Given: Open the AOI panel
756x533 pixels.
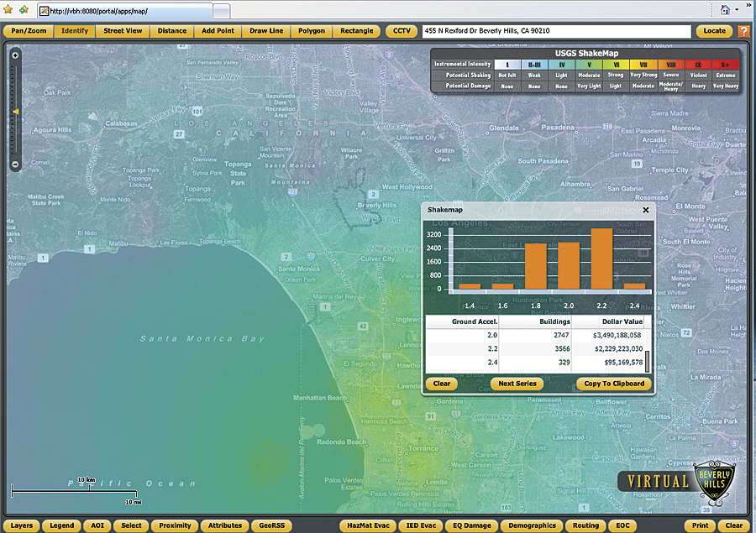Looking at the screenshot, I should pos(97,525).
